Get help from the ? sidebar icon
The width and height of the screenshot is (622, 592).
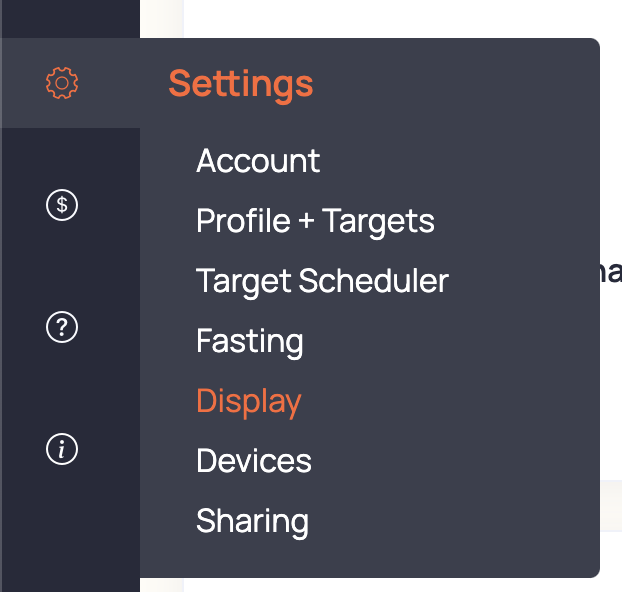pos(62,327)
